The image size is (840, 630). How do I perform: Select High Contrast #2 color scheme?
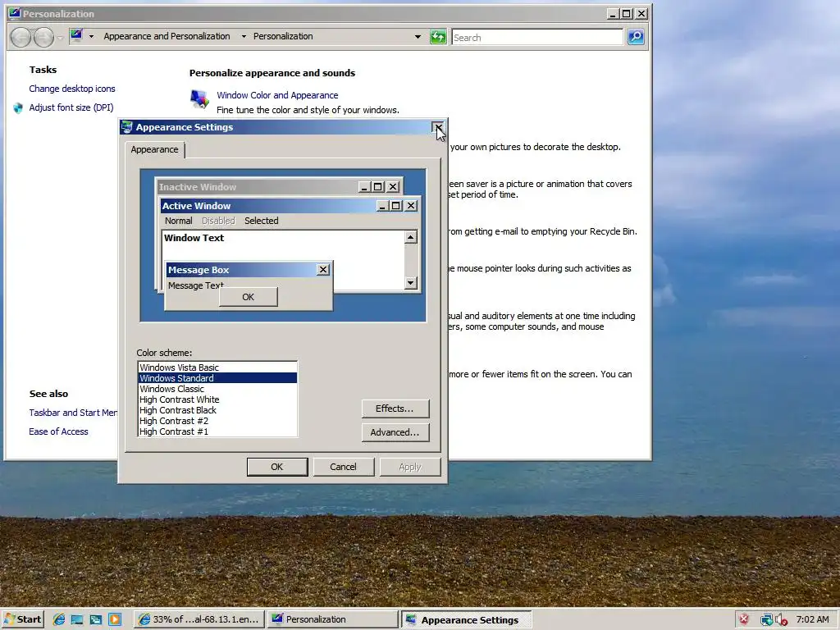tap(217, 421)
